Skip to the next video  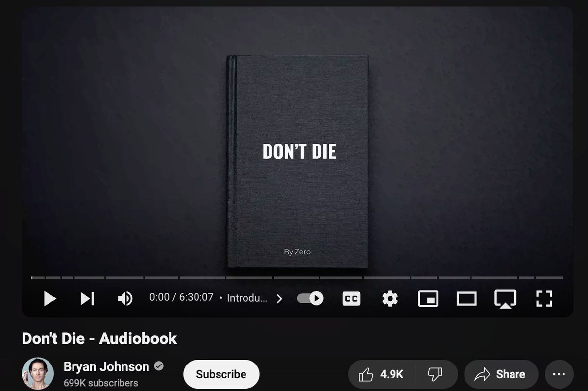pyautogui.click(x=87, y=298)
